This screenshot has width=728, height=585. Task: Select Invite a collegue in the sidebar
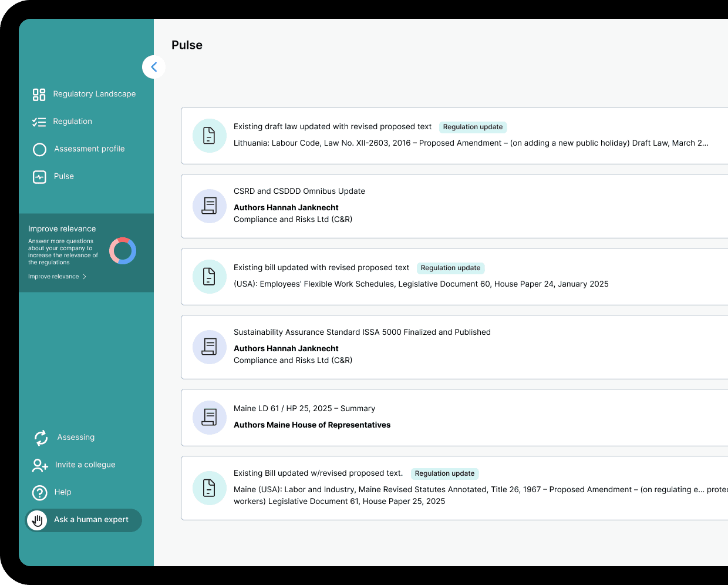tap(85, 465)
